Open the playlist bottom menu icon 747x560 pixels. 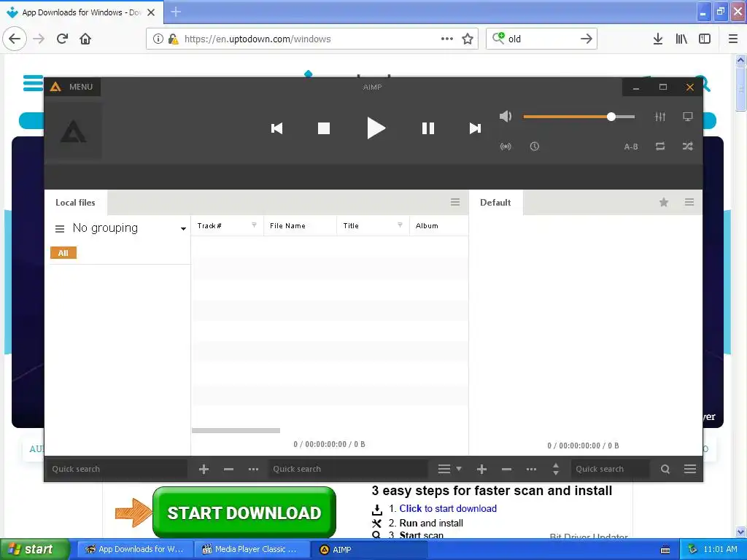click(x=690, y=469)
